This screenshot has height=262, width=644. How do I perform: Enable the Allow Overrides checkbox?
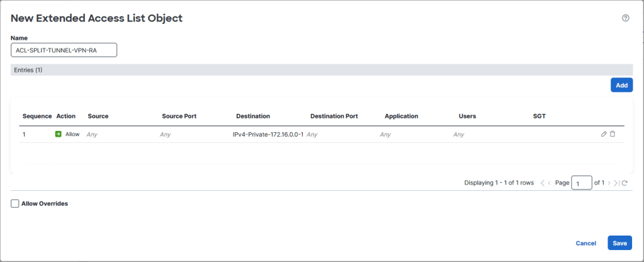14,203
